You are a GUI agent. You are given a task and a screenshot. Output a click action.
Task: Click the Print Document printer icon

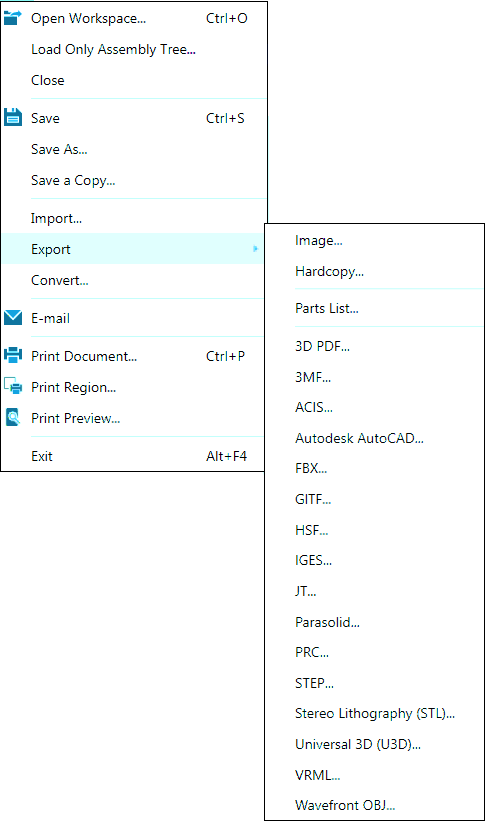pos(13,355)
